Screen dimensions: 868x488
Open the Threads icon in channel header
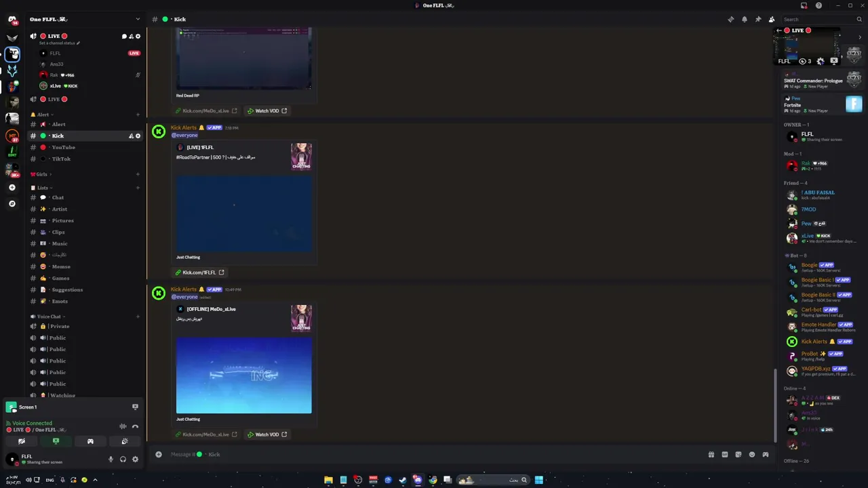click(x=730, y=19)
